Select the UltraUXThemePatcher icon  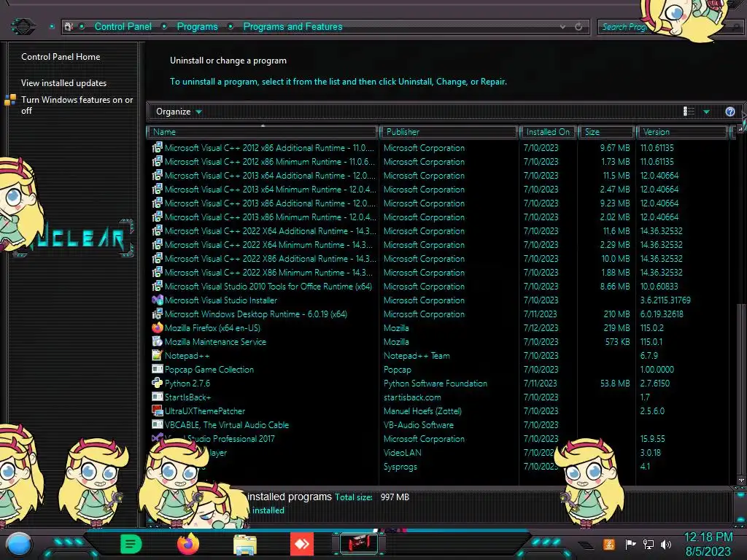tap(158, 411)
